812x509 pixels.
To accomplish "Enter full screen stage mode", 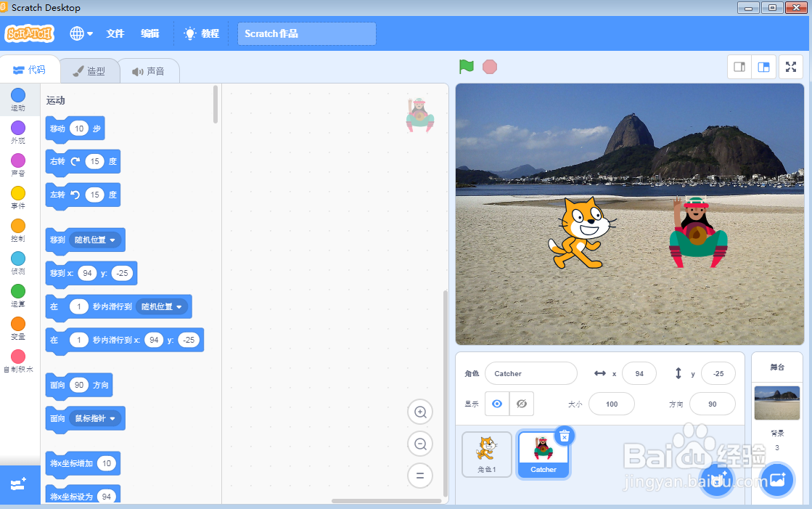I will (x=791, y=67).
